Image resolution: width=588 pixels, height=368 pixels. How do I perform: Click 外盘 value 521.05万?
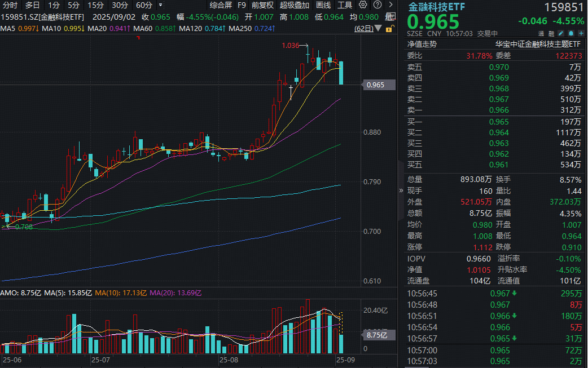point(476,202)
